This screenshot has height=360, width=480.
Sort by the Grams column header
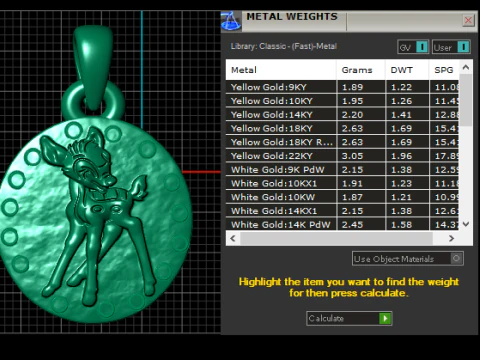(361, 70)
